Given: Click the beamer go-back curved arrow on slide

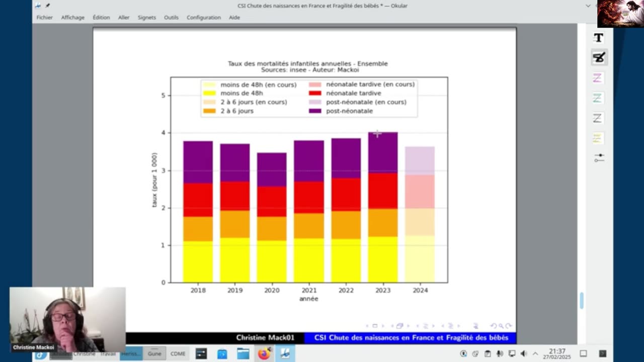Looking at the screenshot, I should 493,326.
